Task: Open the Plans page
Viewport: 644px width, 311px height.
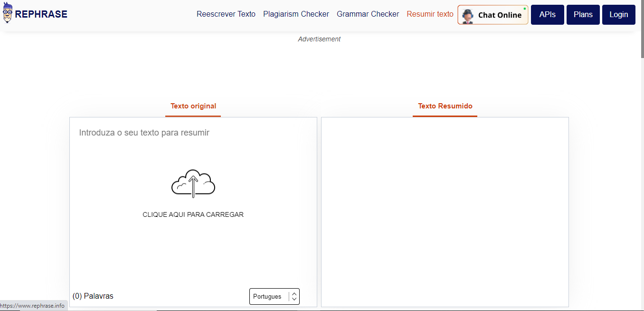Action: pos(583,15)
